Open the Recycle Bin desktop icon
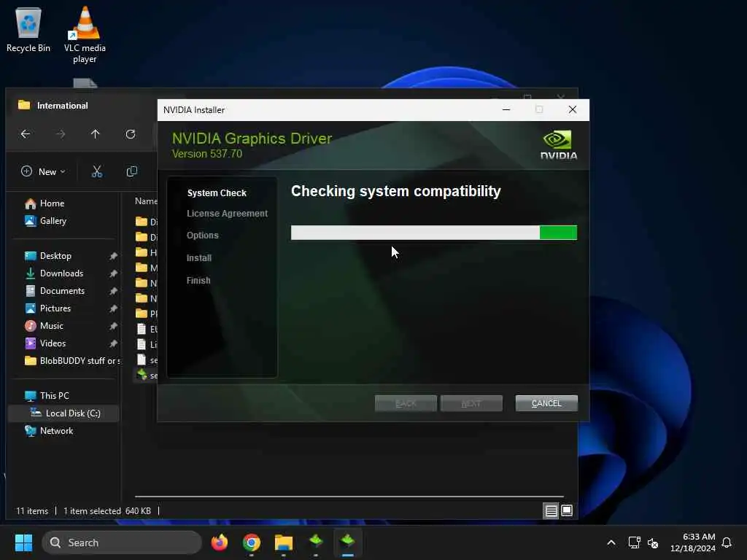747x560 pixels. (x=28, y=29)
